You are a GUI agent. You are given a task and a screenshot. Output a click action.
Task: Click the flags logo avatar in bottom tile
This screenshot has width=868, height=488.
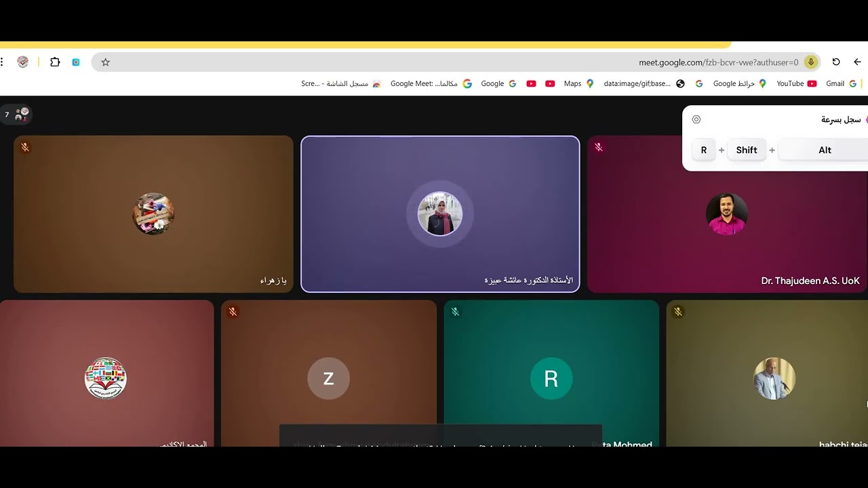tap(106, 378)
